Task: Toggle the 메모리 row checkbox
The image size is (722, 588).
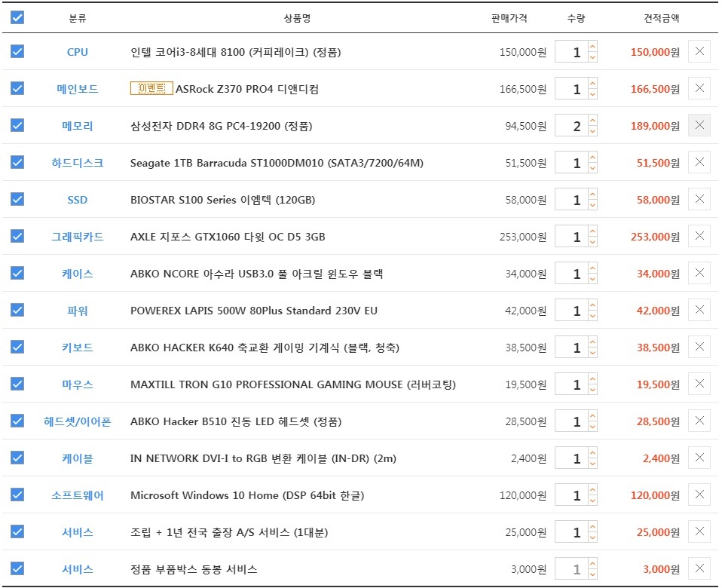Action: pyautogui.click(x=17, y=125)
